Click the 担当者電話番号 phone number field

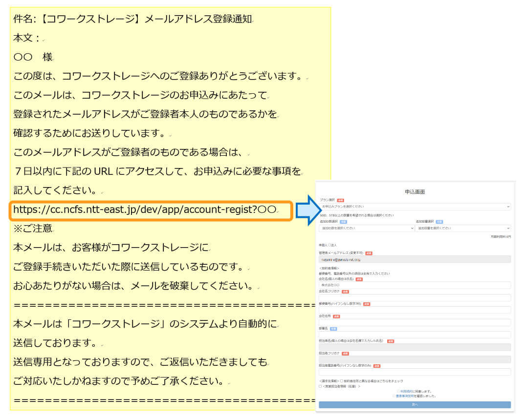(415, 372)
